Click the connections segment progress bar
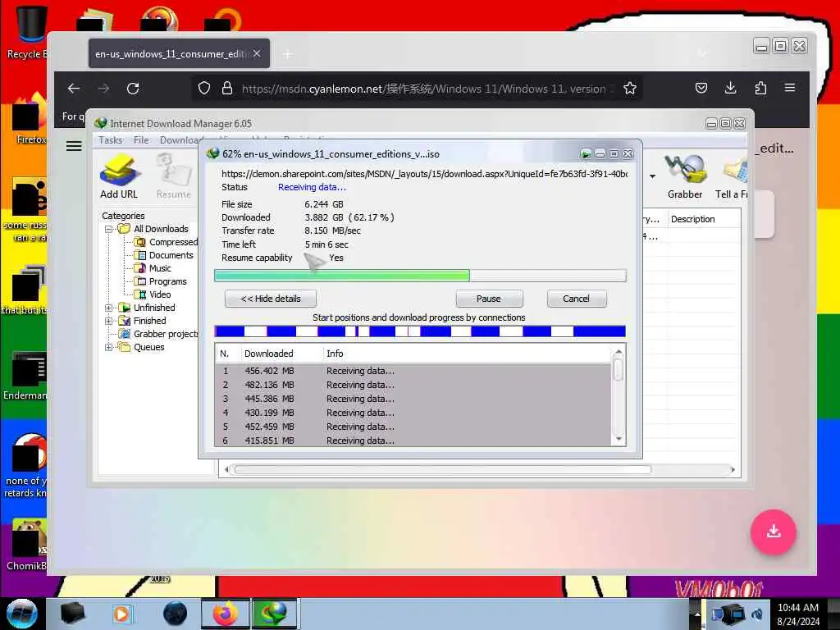This screenshot has height=630, width=840. [x=420, y=331]
